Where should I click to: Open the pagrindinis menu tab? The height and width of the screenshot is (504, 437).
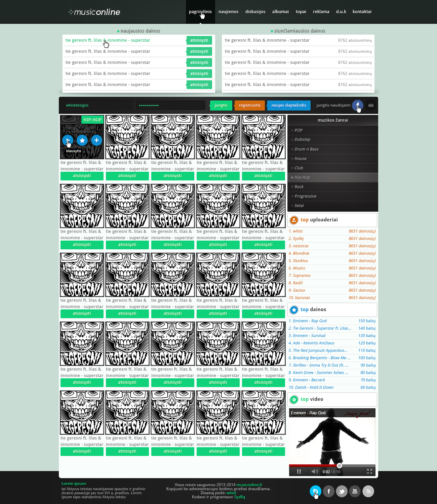pos(200,12)
